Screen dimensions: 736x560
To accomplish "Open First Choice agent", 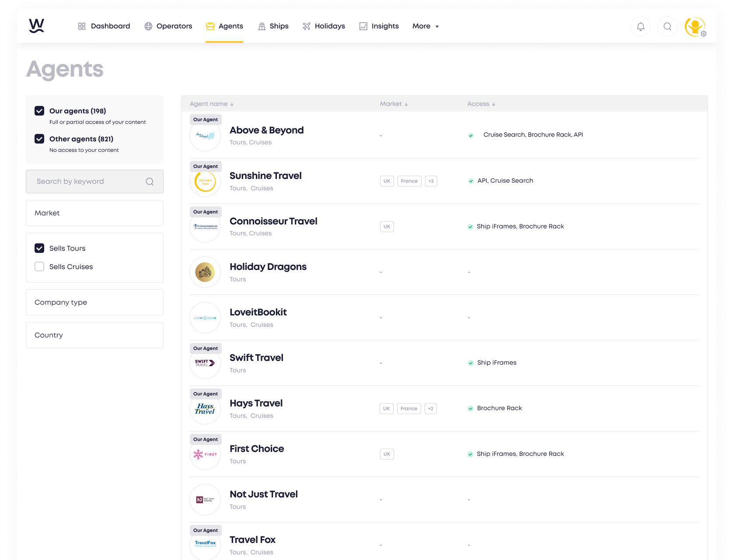I will 257,449.
